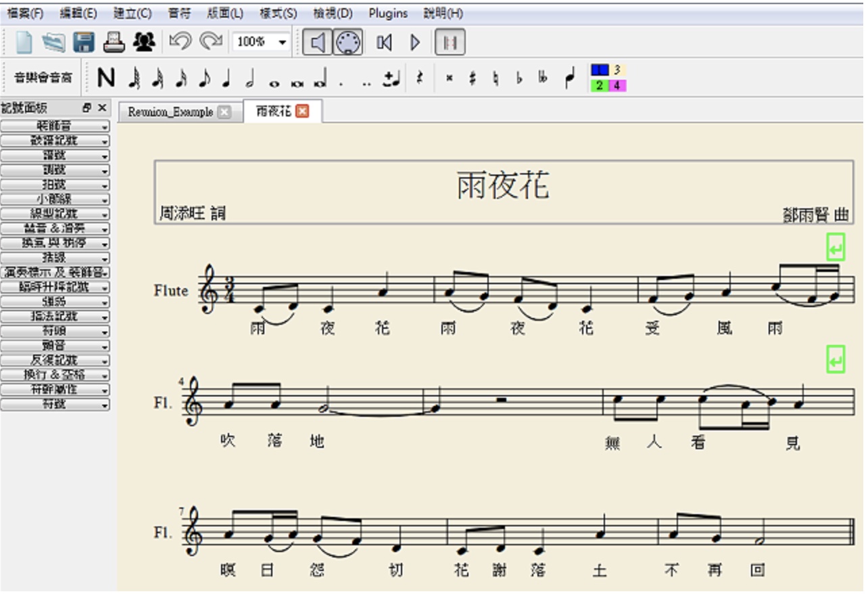Select the 16th note duration
The height and width of the screenshot is (594, 868).
(x=180, y=78)
